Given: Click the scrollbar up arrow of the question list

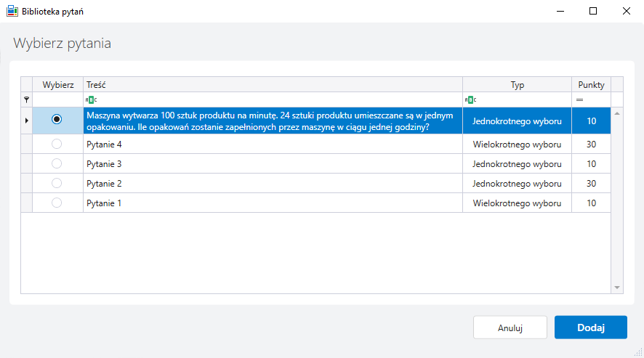Looking at the screenshot, I should coord(617,113).
